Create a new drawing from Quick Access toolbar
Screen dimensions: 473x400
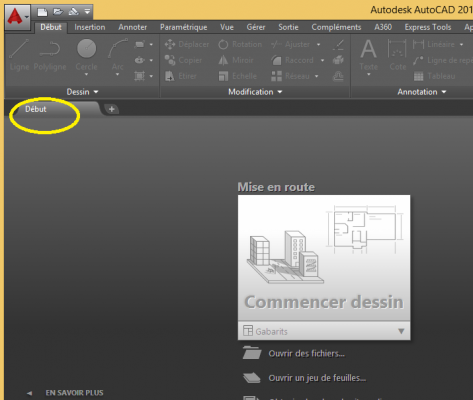pyautogui.click(x=42, y=12)
